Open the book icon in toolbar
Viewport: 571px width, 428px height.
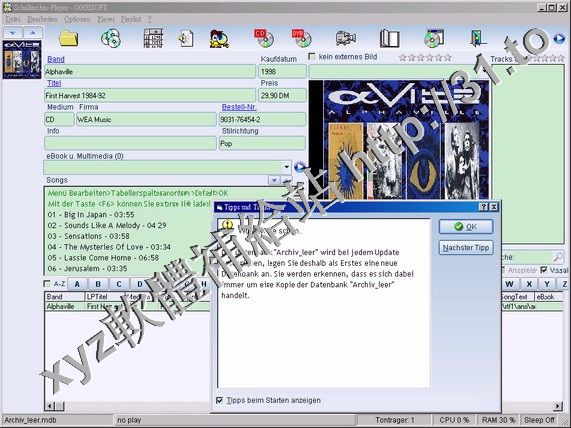(x=389, y=39)
